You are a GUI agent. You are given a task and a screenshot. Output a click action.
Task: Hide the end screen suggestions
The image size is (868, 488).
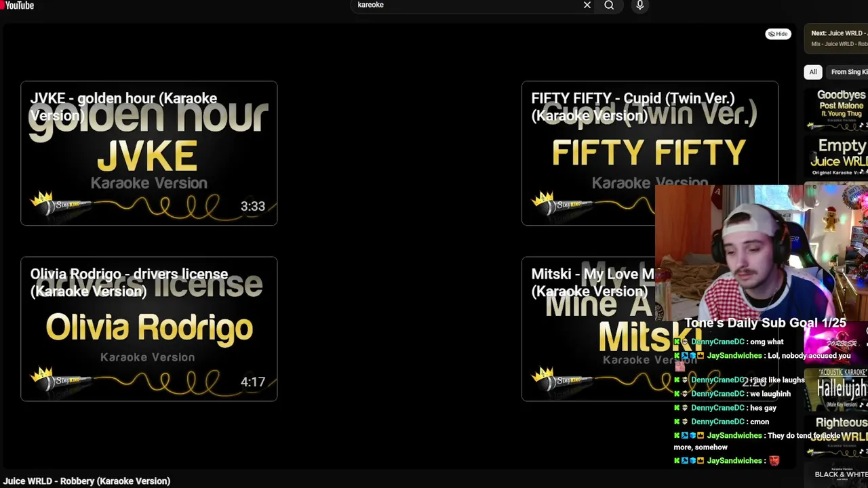778,34
